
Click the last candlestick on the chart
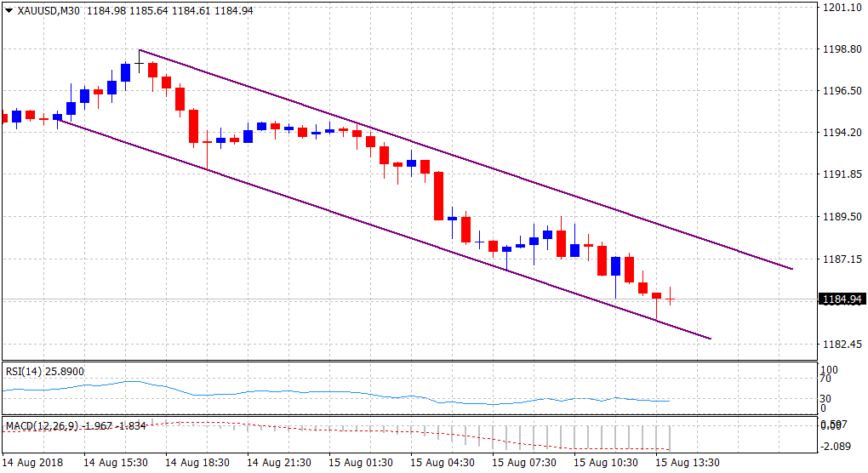(671, 296)
